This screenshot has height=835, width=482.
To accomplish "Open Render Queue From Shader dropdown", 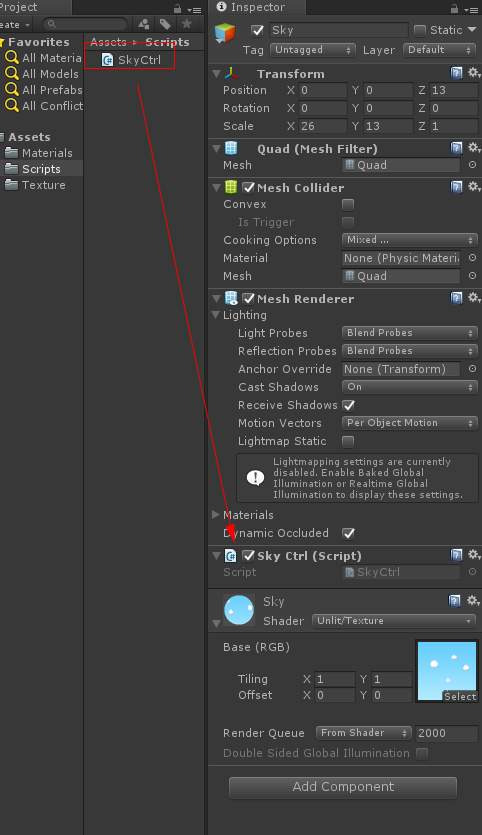I will click(364, 733).
